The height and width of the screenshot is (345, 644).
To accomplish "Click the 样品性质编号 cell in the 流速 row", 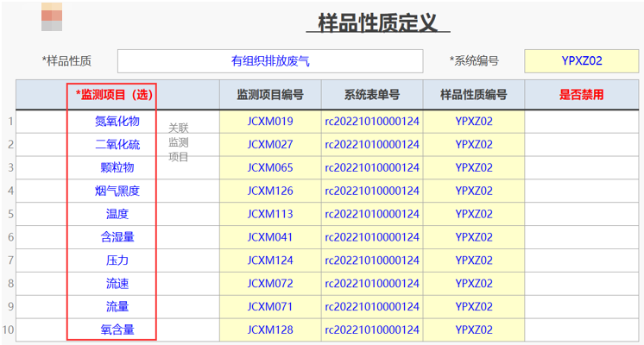I will (473, 283).
